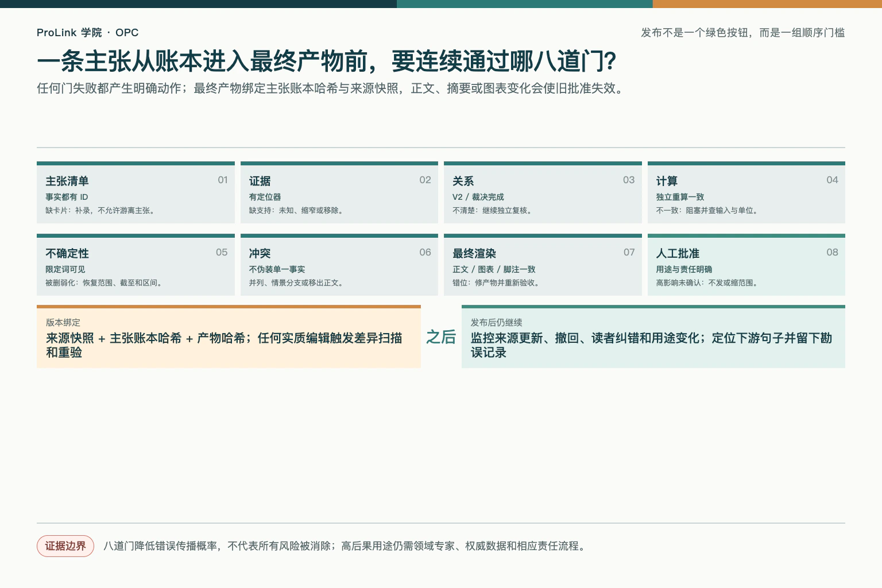882x588 pixels.
Task: Click the 版本绑定 label in orange box
Action: [63, 323]
